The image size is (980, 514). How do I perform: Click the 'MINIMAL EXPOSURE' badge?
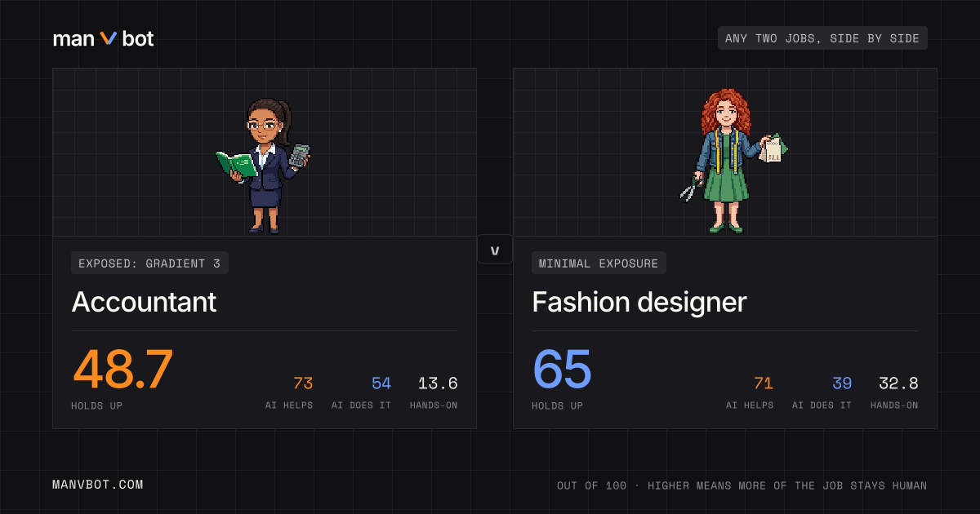click(x=599, y=263)
